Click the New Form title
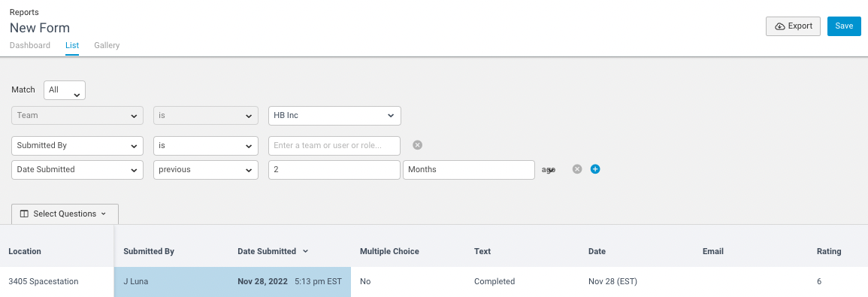This screenshot has height=297, width=868. click(40, 28)
